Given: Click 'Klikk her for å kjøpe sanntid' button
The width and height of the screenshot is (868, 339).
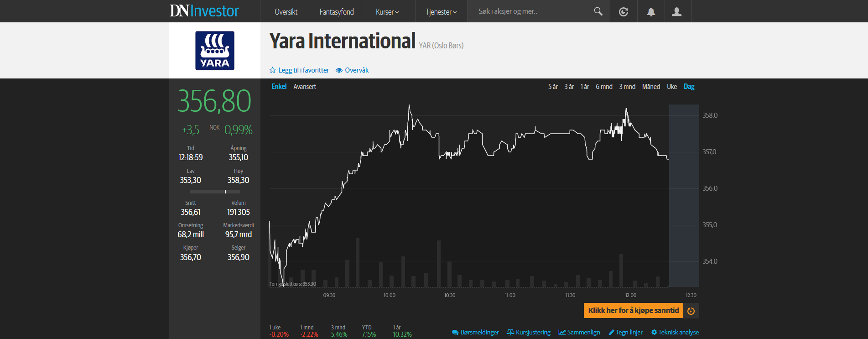Looking at the screenshot, I should coord(634,311).
